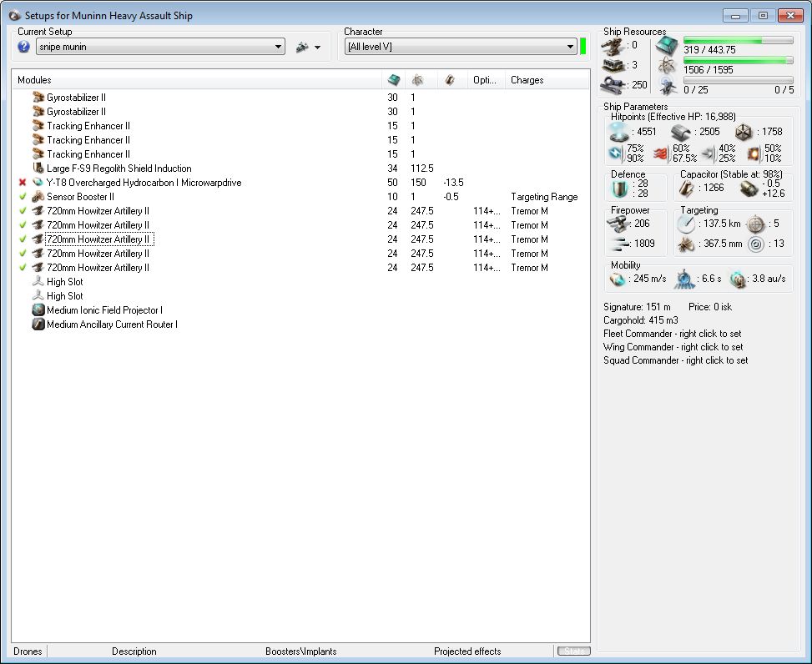This screenshot has height=664, width=812.
Task: Click the turret DPS icon showing 206
Action: [x=618, y=224]
